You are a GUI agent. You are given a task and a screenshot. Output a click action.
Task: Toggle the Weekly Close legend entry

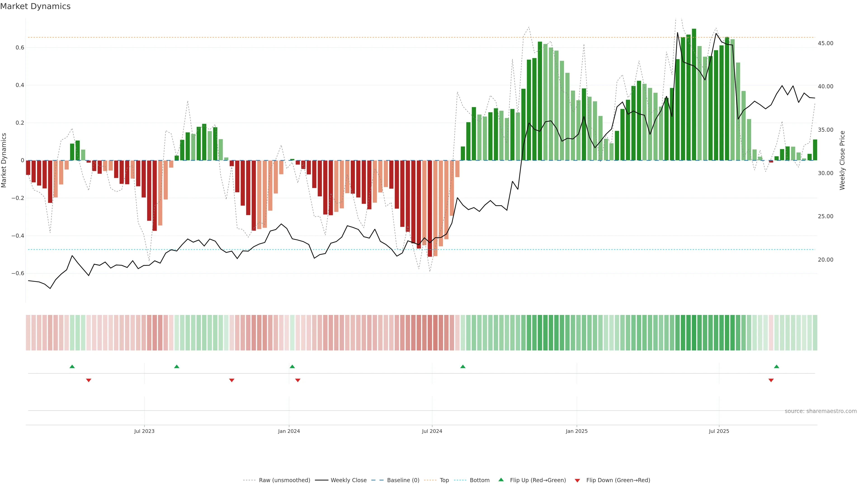(x=348, y=480)
